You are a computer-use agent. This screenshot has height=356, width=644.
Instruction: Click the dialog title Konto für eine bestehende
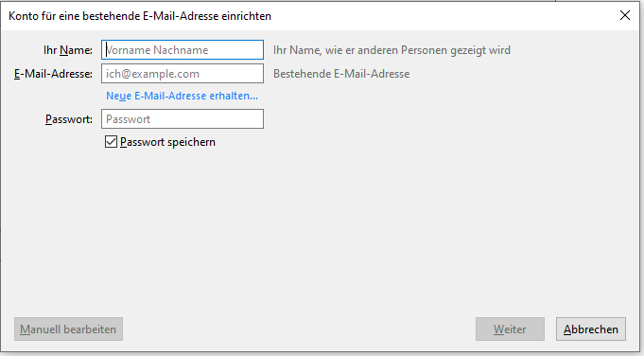pyautogui.click(x=140, y=16)
